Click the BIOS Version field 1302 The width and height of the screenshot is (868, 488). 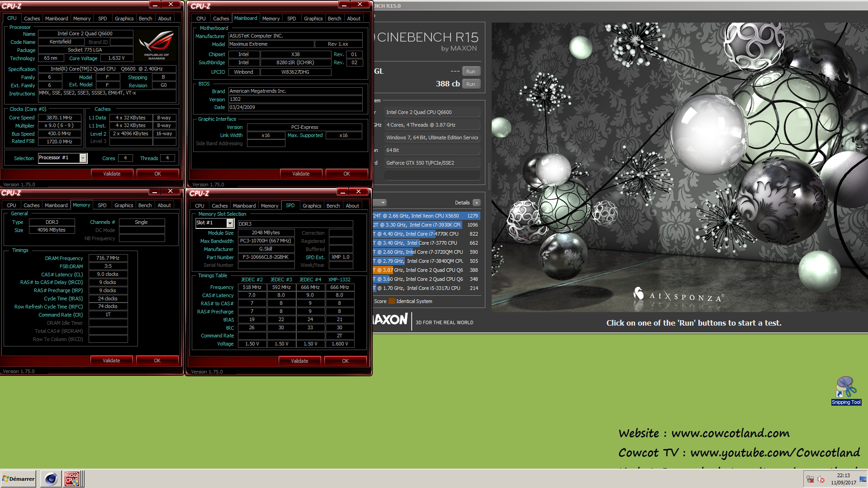295,99
